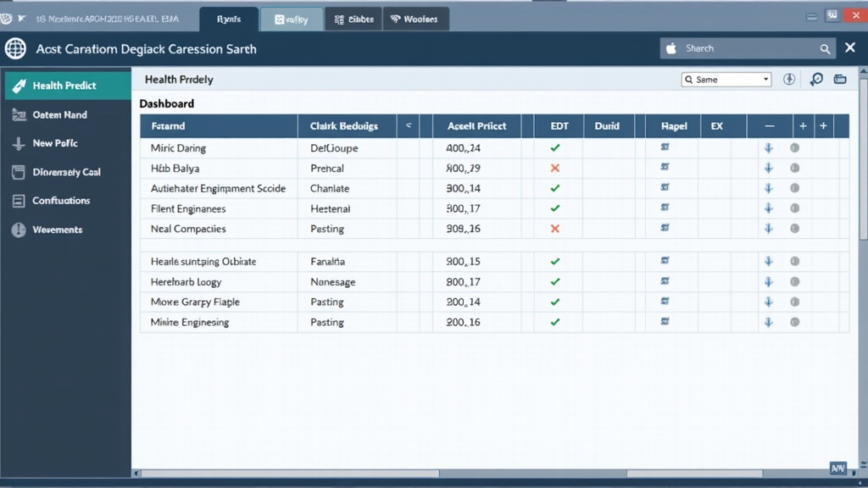Click the vertical scrollbar on the right
This screenshot has height=488, width=868.
(x=863, y=158)
